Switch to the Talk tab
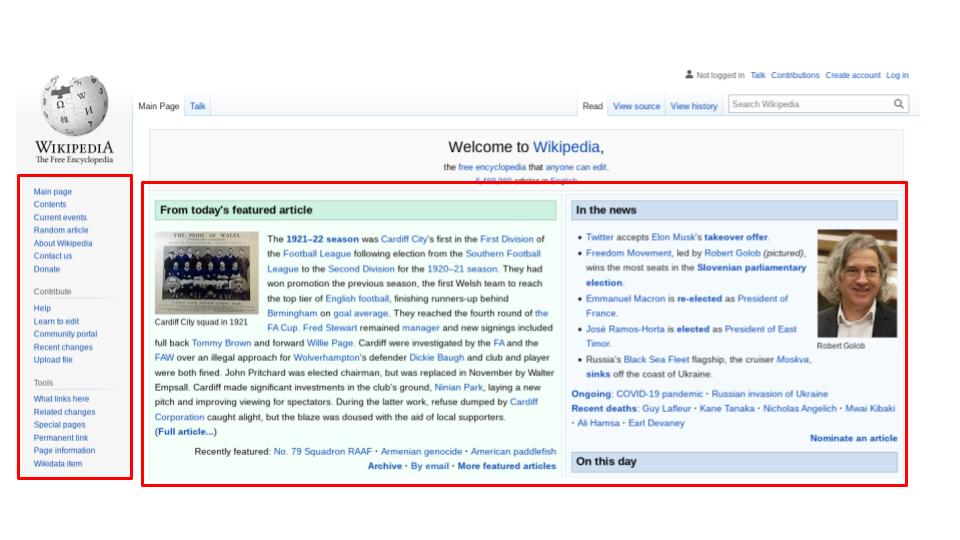Viewport: 960px width, 540px height. tap(197, 106)
